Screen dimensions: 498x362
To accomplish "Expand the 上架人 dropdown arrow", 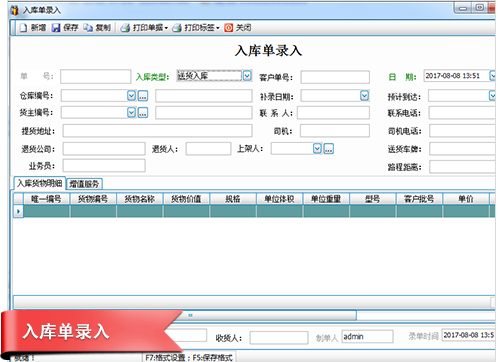I will click(317, 149).
